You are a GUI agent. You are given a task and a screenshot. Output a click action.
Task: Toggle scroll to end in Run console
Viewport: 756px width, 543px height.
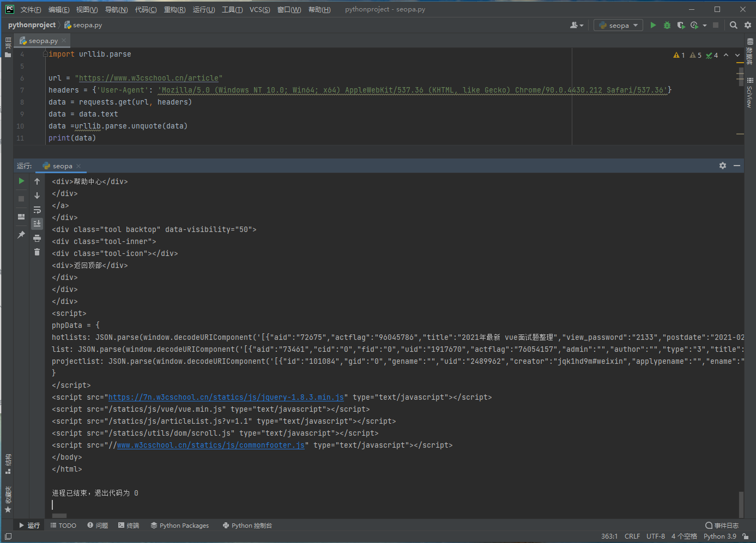click(x=37, y=224)
